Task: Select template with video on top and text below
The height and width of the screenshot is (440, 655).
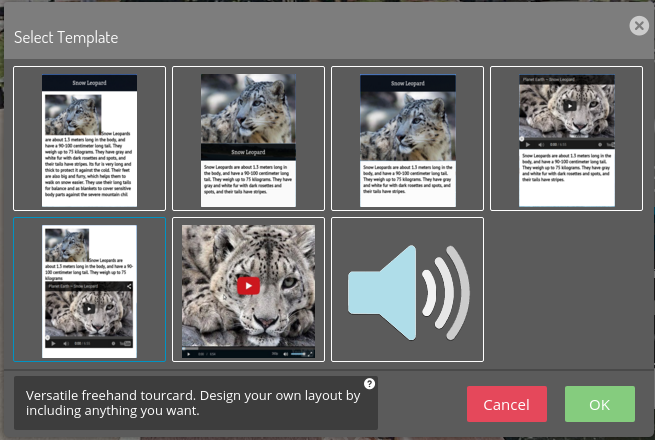Action: (566, 138)
